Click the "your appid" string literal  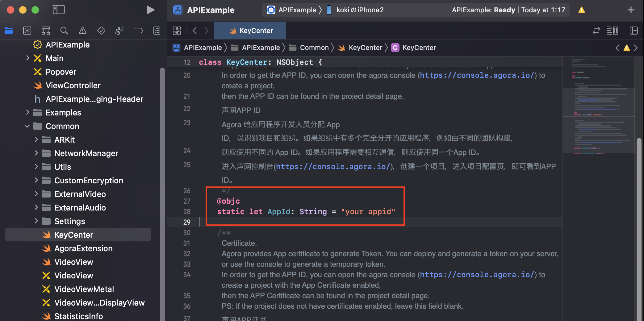368,212
